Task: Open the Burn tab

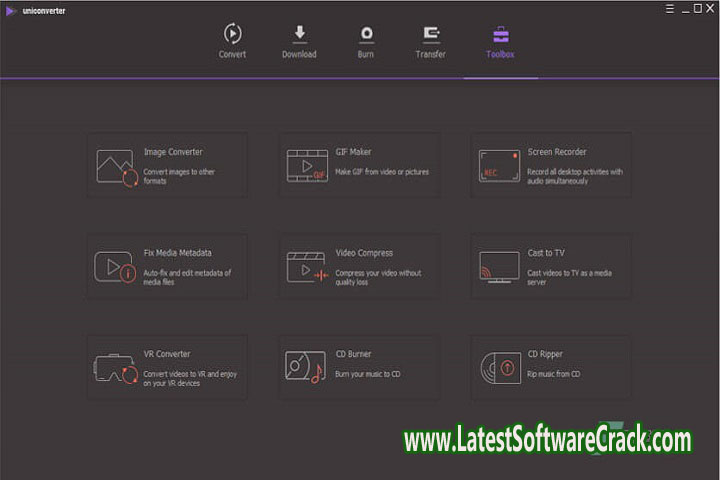Action: pos(367,40)
